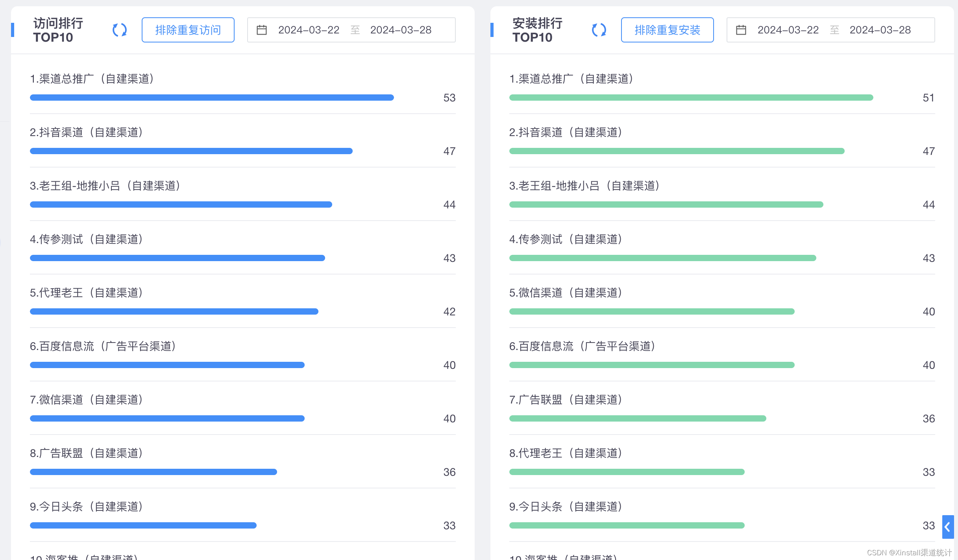Select visit row 2.抖音渠道（自建渠道）
Image resolution: width=958 pixels, height=560 pixels.
coord(243,141)
